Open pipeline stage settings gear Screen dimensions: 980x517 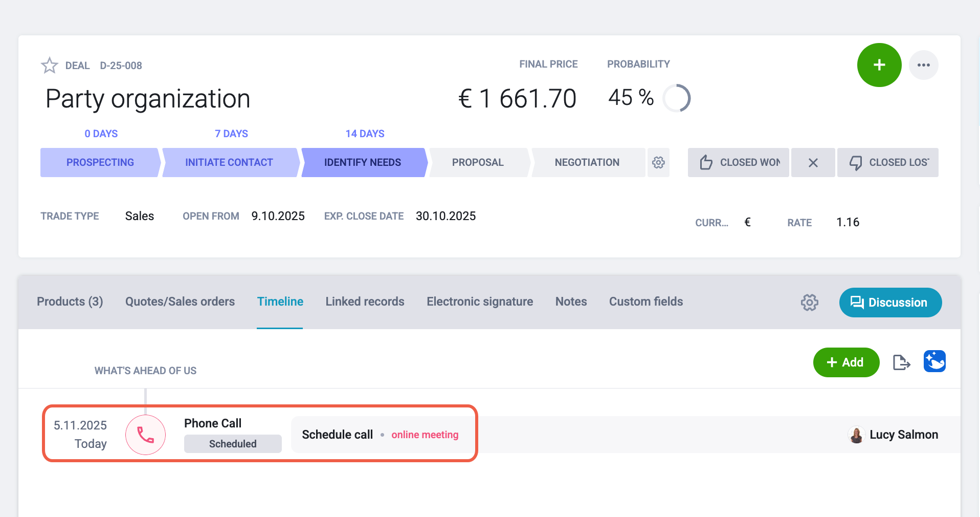point(658,163)
